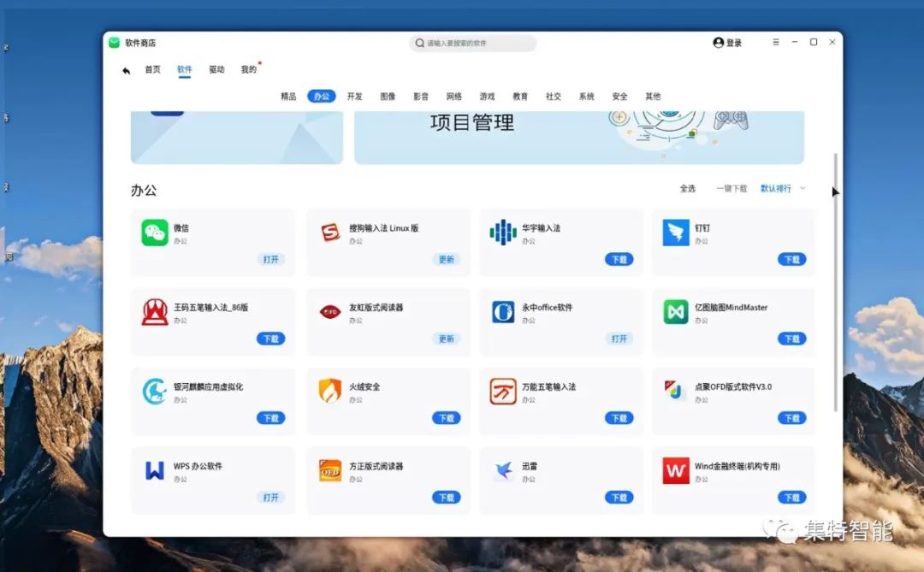
Task: Open WeChat with its 打开 button
Action: (x=270, y=259)
